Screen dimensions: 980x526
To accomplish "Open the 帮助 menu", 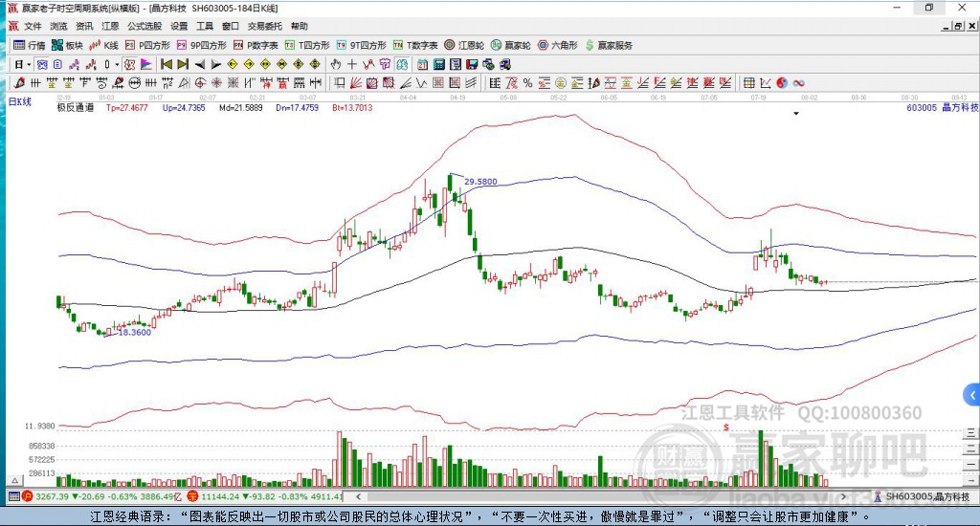I will 300,26.
